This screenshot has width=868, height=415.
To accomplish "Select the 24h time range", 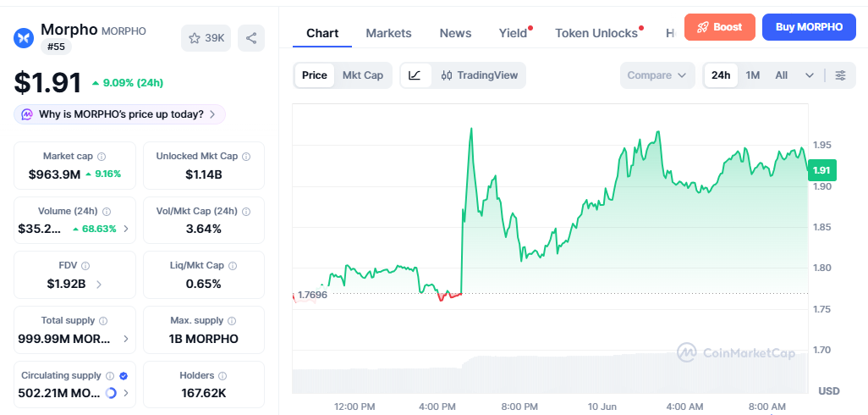I will click(x=721, y=75).
